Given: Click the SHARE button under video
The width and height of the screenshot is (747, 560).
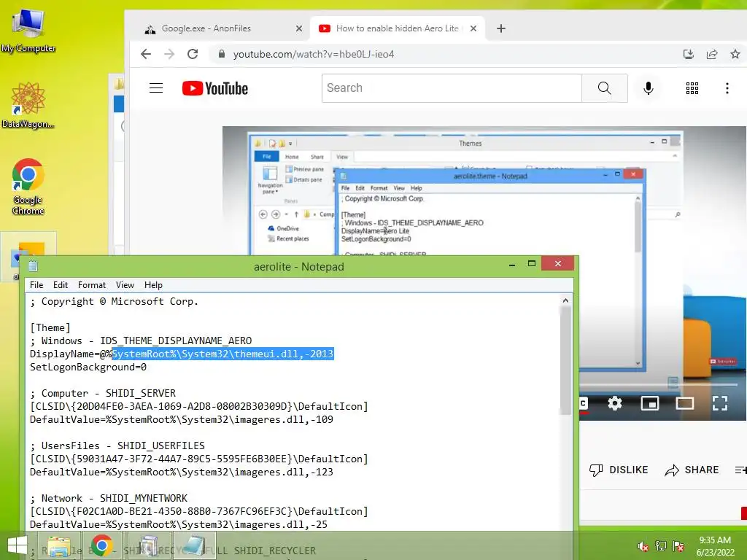Looking at the screenshot, I should (x=692, y=470).
